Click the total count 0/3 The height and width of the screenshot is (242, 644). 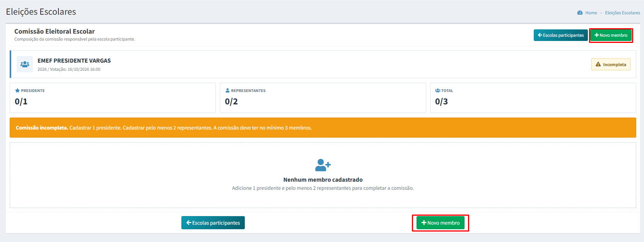click(x=441, y=101)
